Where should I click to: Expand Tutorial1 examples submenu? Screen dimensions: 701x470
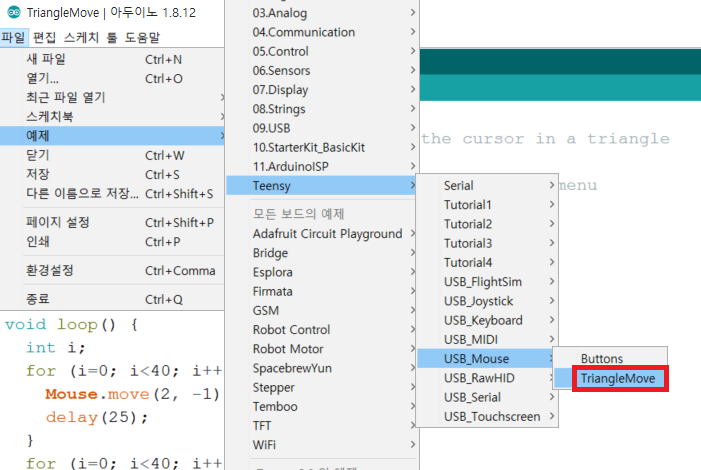pos(487,205)
